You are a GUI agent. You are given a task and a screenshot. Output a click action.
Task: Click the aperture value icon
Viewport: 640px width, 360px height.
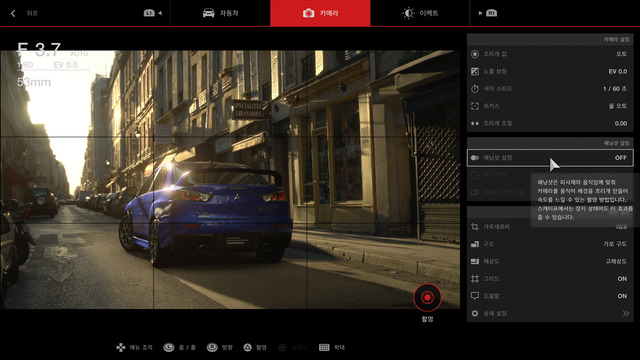coord(475,54)
